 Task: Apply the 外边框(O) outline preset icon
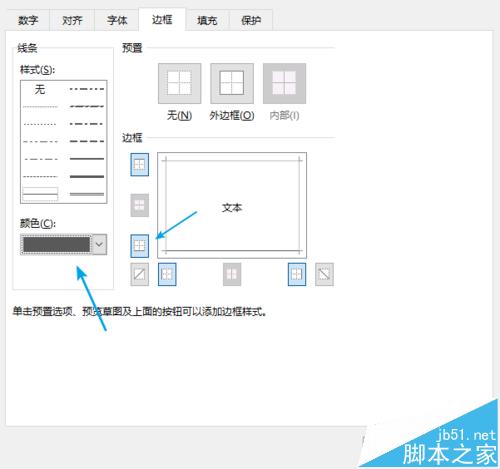232,83
